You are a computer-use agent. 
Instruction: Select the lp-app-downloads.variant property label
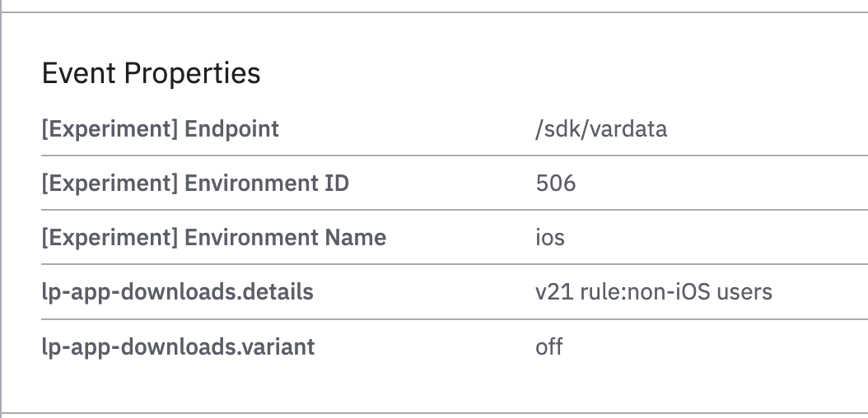(x=178, y=346)
